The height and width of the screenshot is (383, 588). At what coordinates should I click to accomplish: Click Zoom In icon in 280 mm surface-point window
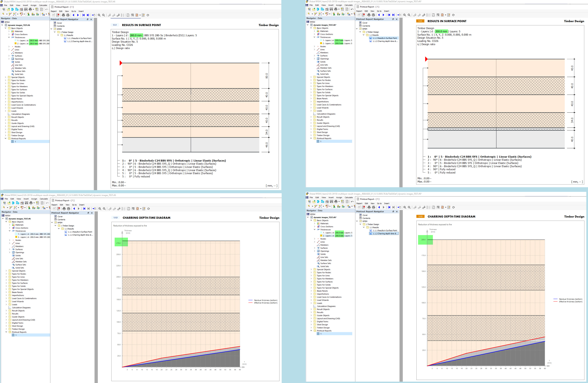(x=99, y=15)
